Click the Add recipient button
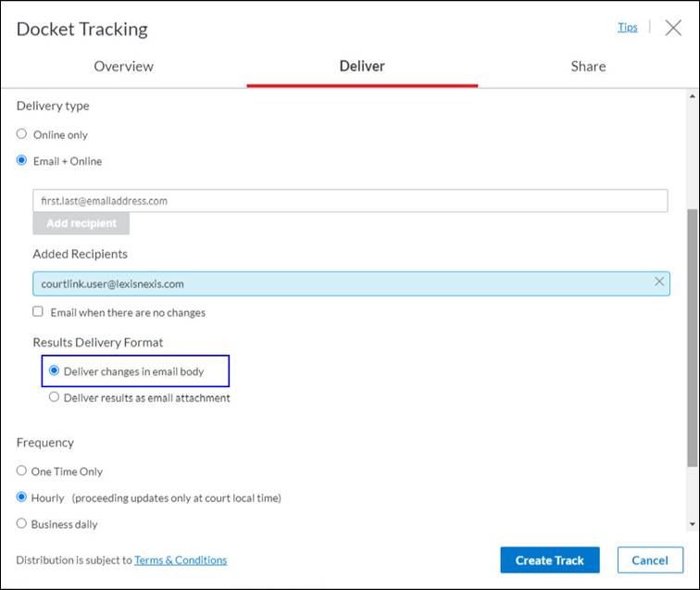Image resolution: width=700 pixels, height=590 pixels. pos(81,223)
